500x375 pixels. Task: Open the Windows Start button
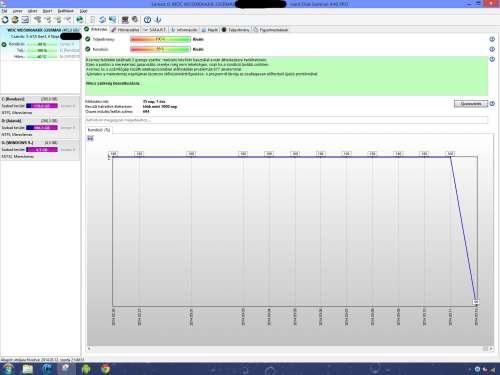[8, 369]
